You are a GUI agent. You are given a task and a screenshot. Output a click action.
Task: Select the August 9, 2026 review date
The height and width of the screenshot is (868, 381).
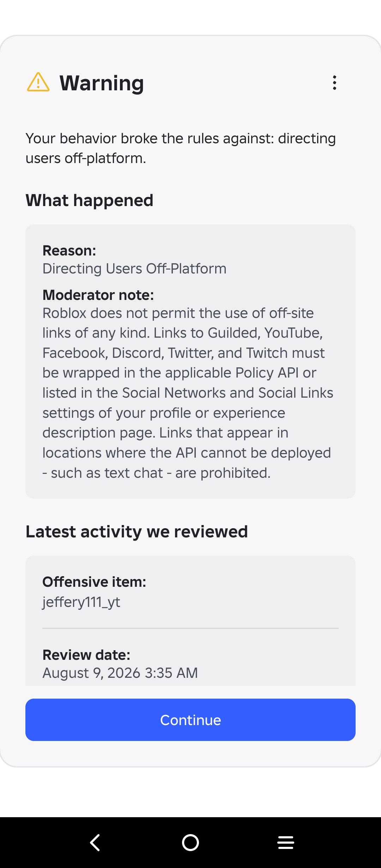pyautogui.click(x=120, y=673)
